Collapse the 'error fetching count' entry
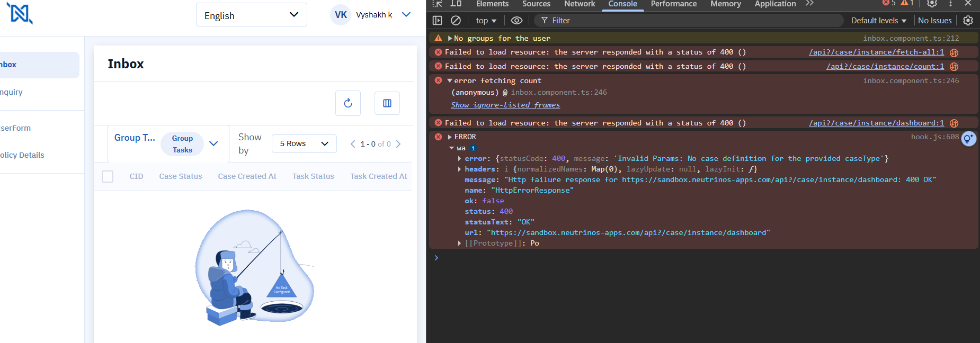This screenshot has width=980, height=343. [450, 81]
